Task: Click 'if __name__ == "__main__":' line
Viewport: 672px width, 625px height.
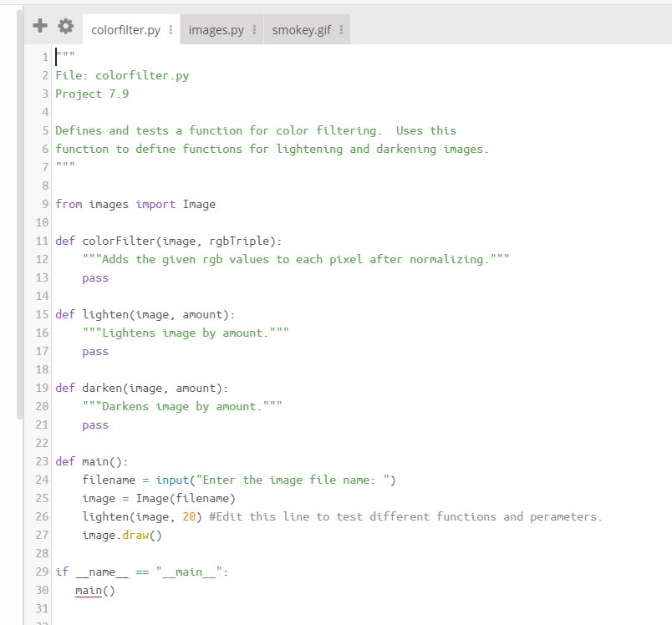Action: click(x=142, y=572)
